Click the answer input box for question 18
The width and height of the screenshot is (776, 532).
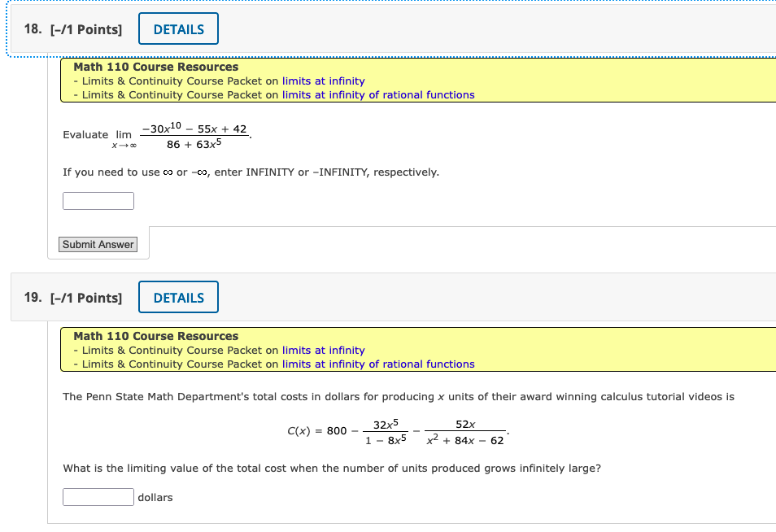(98, 200)
